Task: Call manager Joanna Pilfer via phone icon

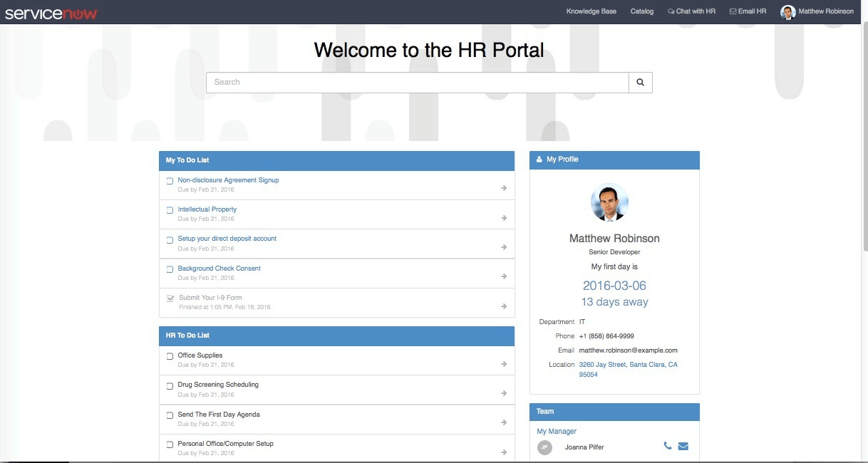Action: click(668, 447)
